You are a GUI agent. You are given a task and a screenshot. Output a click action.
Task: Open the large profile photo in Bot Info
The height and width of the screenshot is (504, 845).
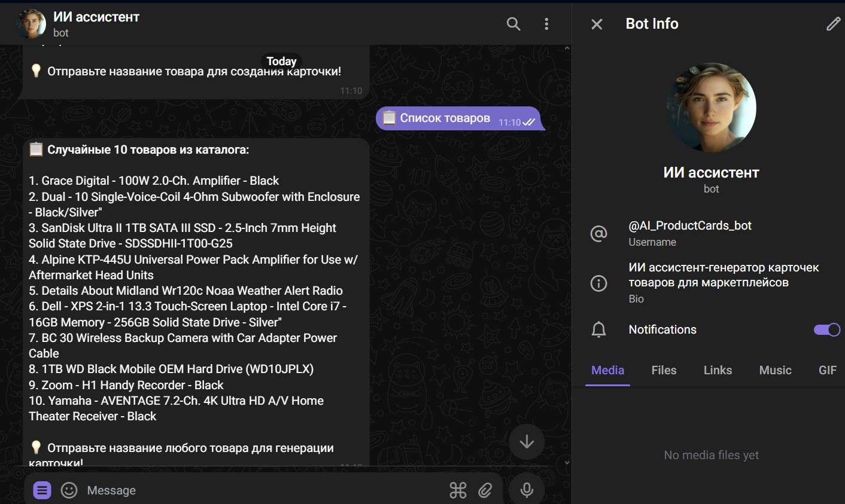[711, 108]
